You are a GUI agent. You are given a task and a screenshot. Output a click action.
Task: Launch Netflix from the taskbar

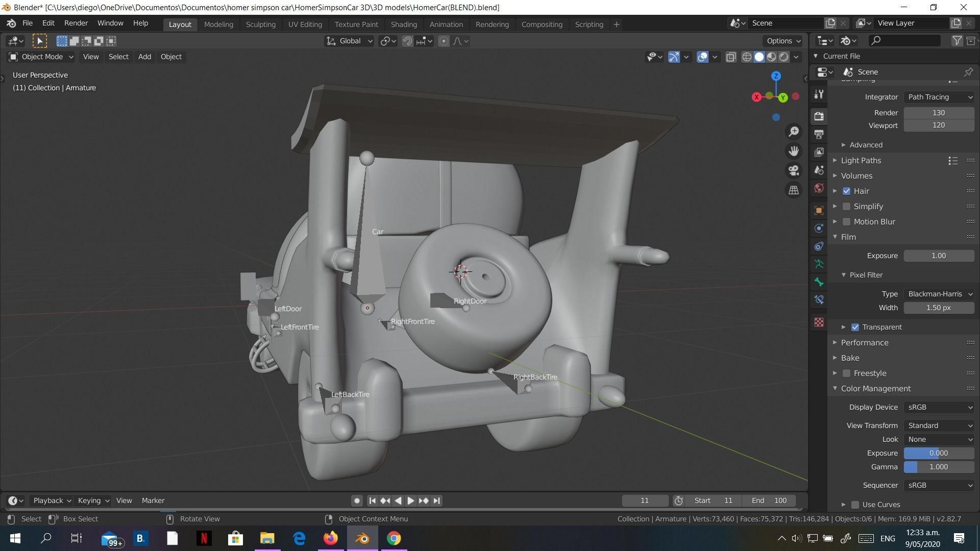204,538
